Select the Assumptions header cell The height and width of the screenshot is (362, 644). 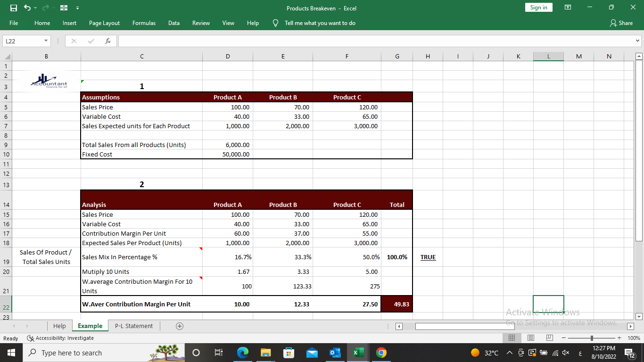(x=141, y=97)
